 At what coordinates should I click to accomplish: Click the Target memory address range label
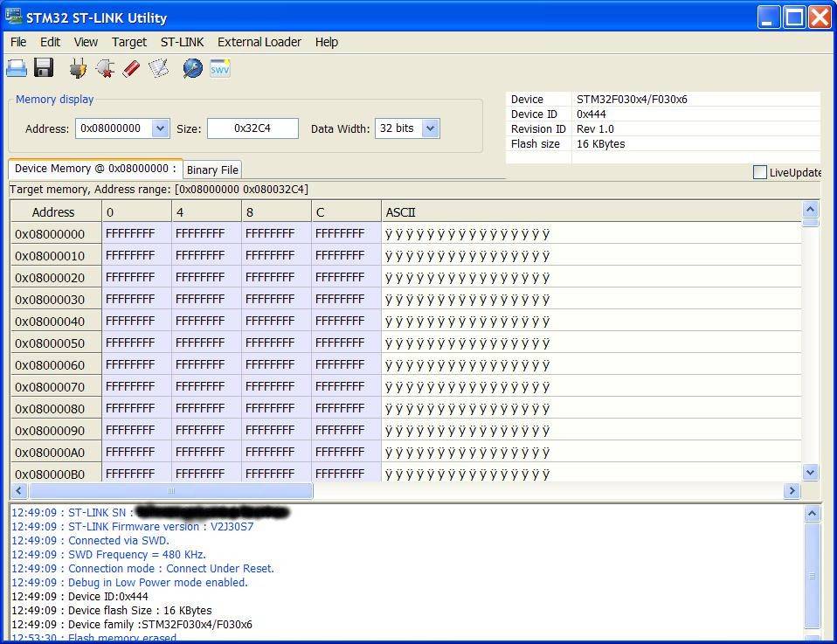pyautogui.click(x=158, y=190)
